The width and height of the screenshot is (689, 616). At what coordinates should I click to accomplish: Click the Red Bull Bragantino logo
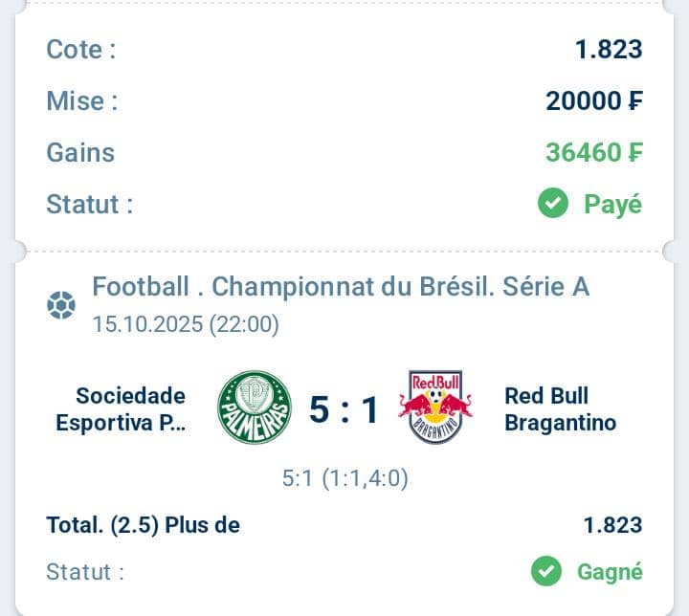coord(435,407)
